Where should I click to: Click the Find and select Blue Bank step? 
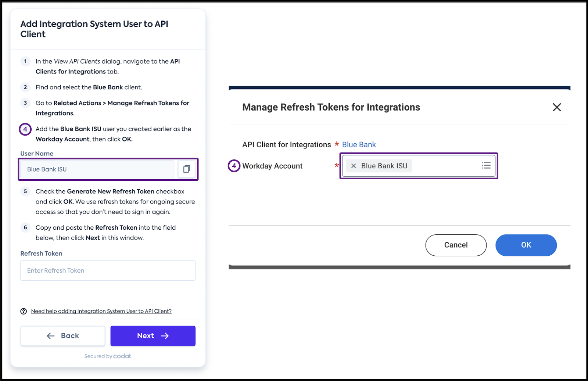(89, 87)
